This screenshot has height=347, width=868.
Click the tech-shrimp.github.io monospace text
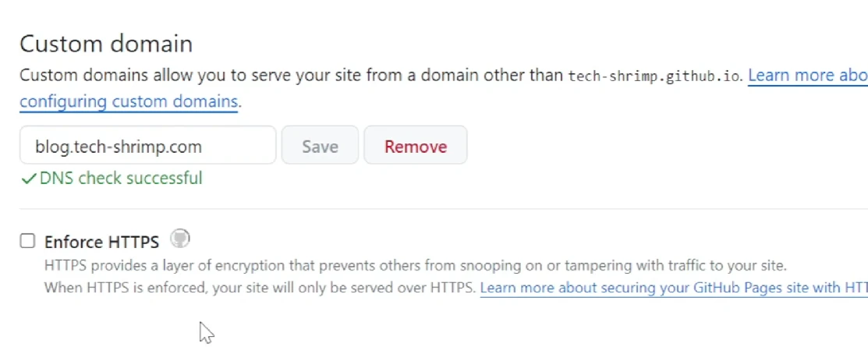[x=654, y=76]
